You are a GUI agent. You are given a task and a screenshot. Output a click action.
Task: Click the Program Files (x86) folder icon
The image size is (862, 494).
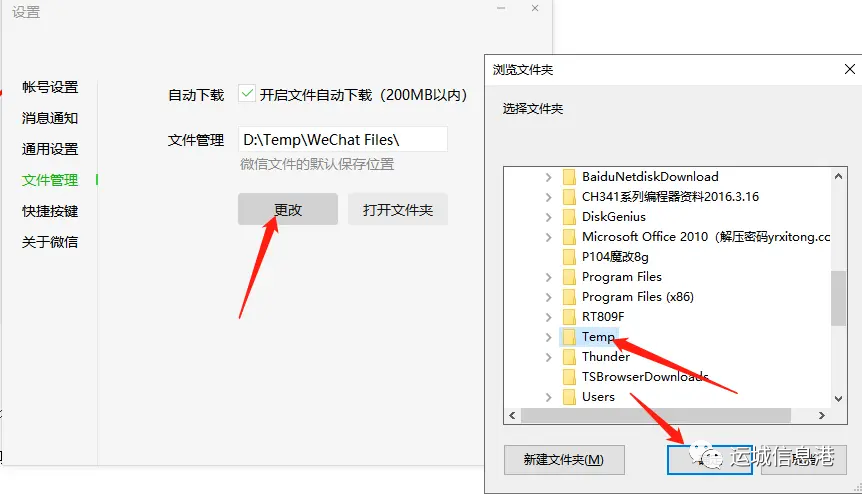(x=569, y=297)
